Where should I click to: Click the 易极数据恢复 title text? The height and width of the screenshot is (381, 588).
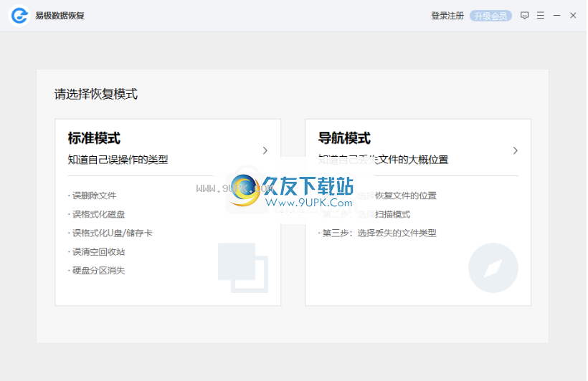pyautogui.click(x=60, y=16)
